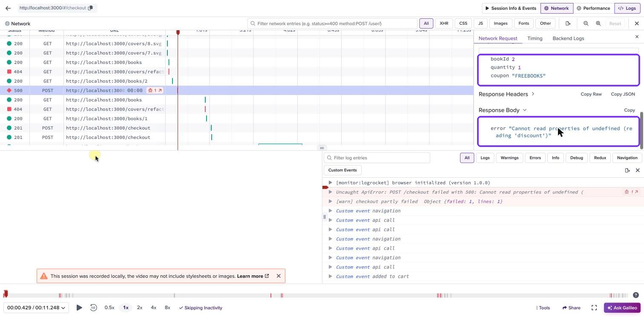Screen dimensions: 644x317
Task: Zoom in the network timeline
Action: point(598,23)
